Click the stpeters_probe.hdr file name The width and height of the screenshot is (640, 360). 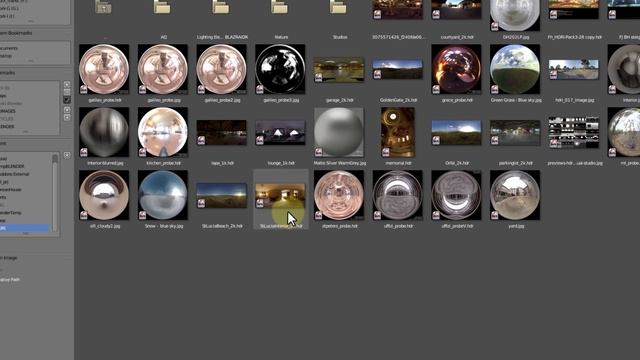340,226
